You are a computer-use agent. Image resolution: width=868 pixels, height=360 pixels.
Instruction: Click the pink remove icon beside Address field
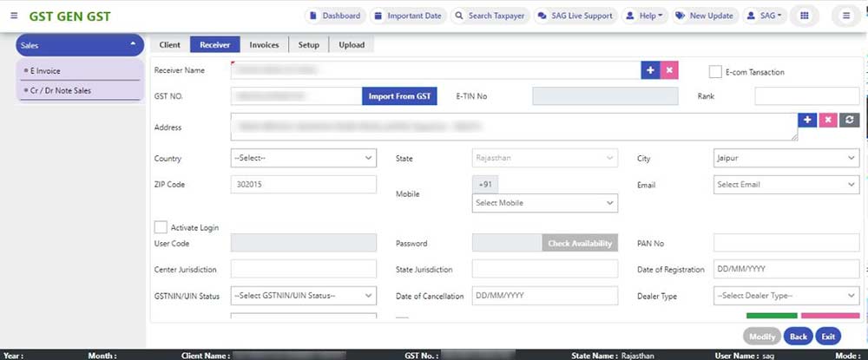tap(828, 120)
